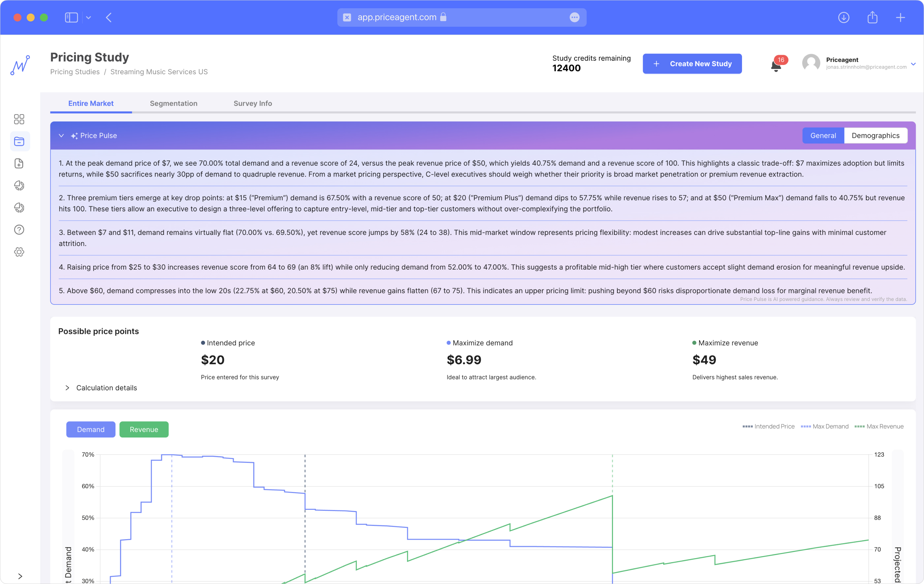Viewport: 924px width, 584px height.
Task: Open the Survey Info tab
Action: coord(253,103)
